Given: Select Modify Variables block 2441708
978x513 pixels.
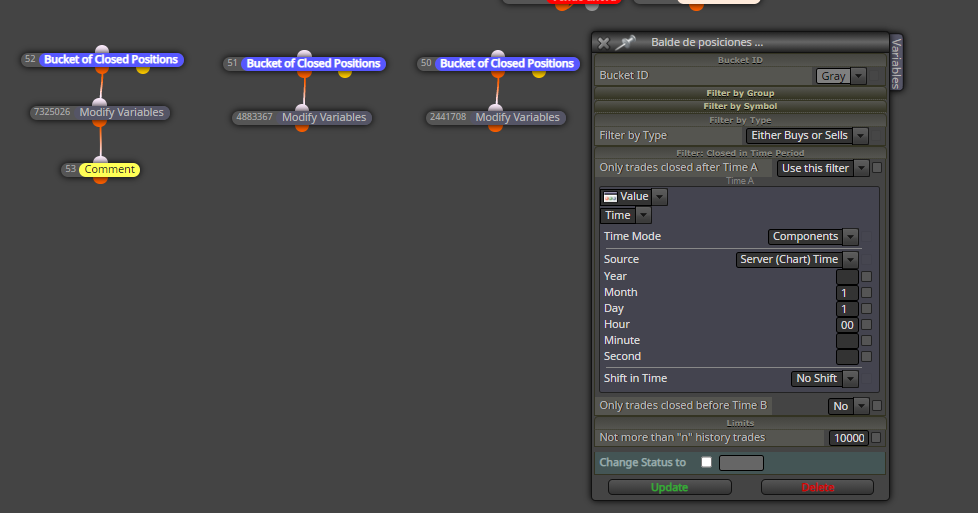Looking at the screenshot, I should 496,117.
